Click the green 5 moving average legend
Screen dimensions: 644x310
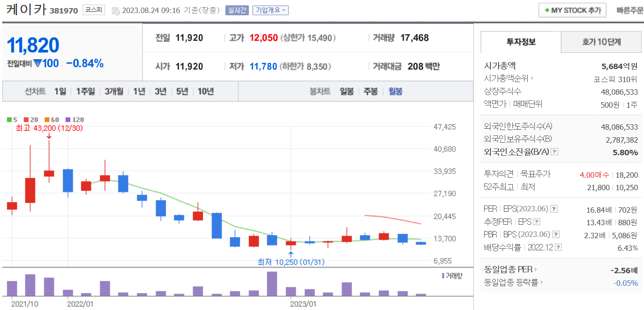tap(12, 120)
